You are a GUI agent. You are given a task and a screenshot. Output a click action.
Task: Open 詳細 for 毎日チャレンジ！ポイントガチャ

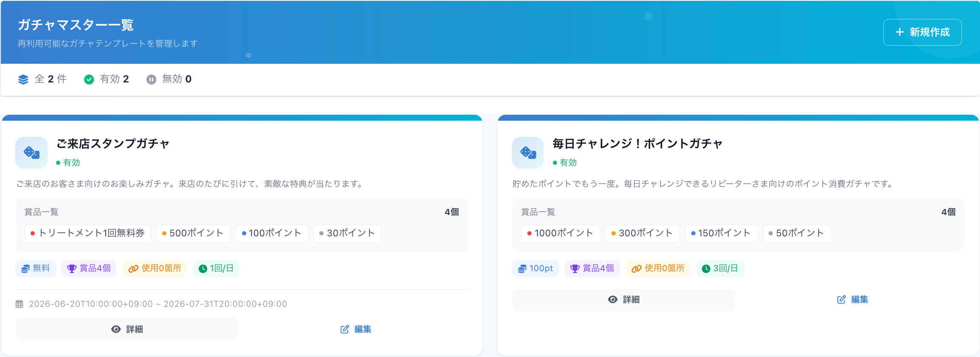pos(624,300)
